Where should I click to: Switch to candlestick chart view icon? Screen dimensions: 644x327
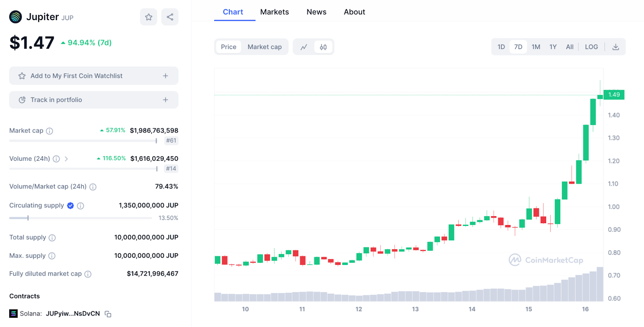pos(323,47)
